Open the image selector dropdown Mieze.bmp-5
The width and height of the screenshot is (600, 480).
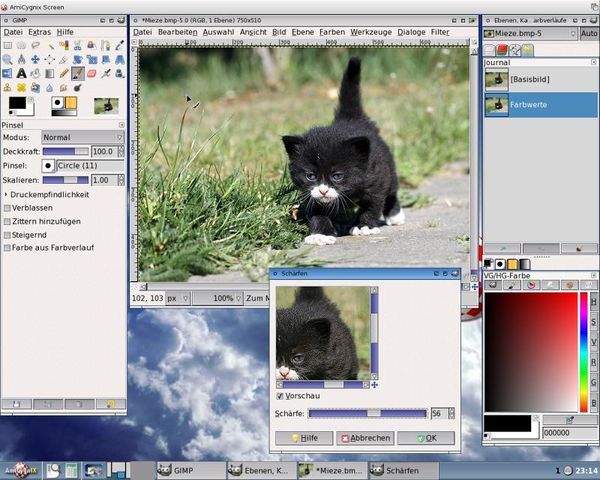[530, 33]
